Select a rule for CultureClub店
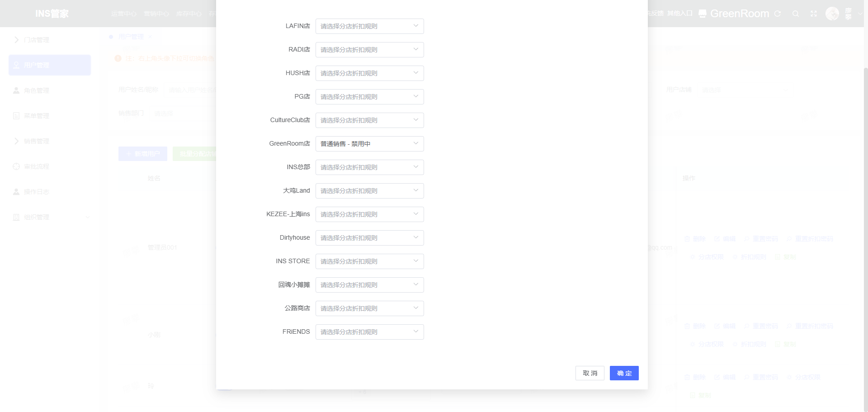This screenshot has height=412, width=868. pos(369,120)
